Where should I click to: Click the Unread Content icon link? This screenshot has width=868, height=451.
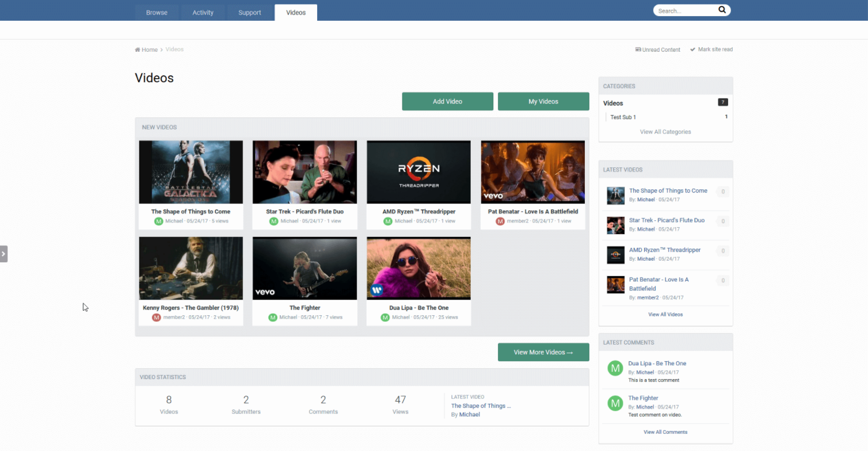pyautogui.click(x=638, y=49)
